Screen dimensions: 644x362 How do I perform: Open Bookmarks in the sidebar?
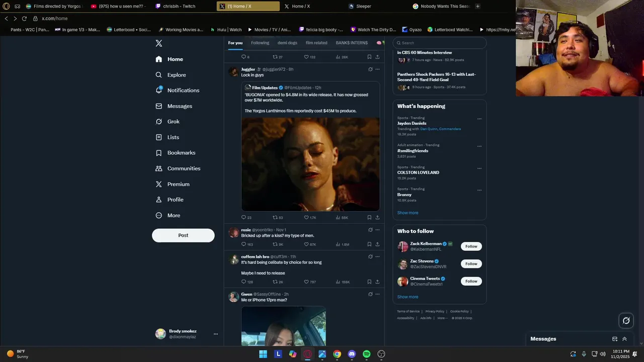click(176, 153)
